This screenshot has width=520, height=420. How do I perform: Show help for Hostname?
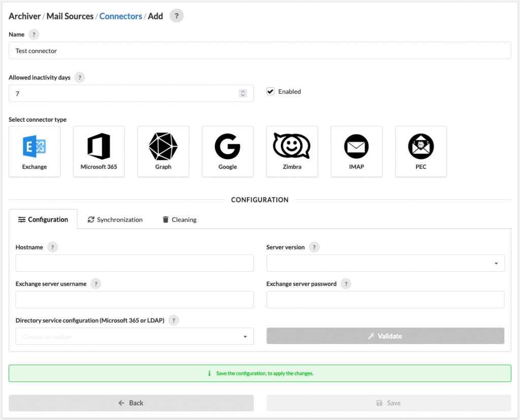(52, 247)
